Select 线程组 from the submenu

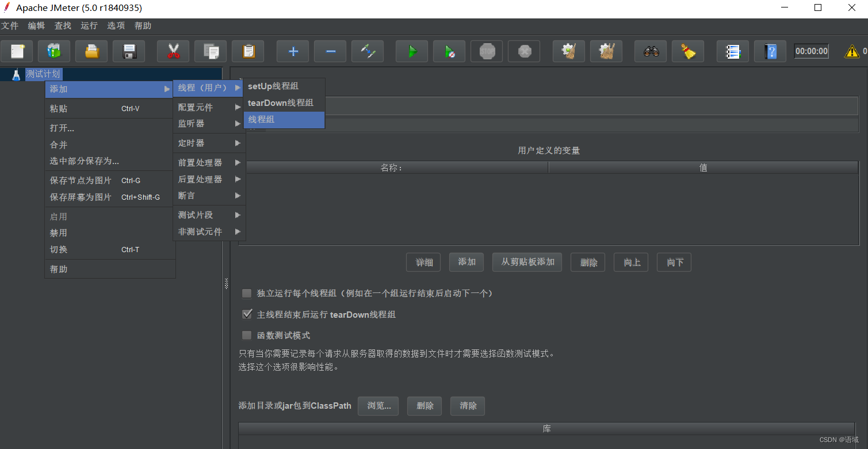coord(284,120)
